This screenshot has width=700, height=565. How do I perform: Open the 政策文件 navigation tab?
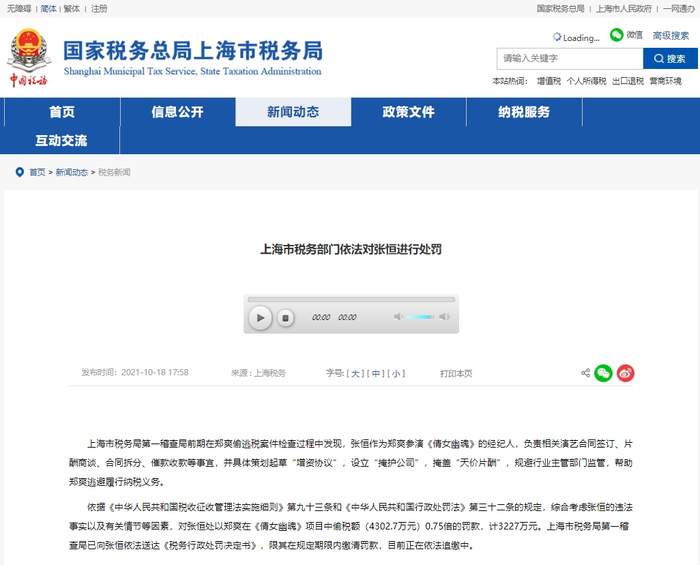[408, 112]
